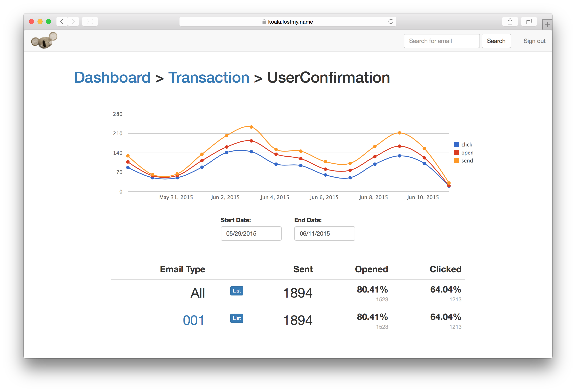Open the End Date picker field
Screen dimensions: 576x392
click(x=324, y=233)
